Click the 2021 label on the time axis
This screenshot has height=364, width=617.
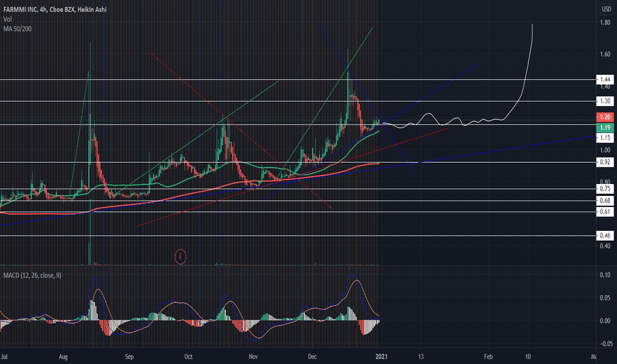coord(381,357)
